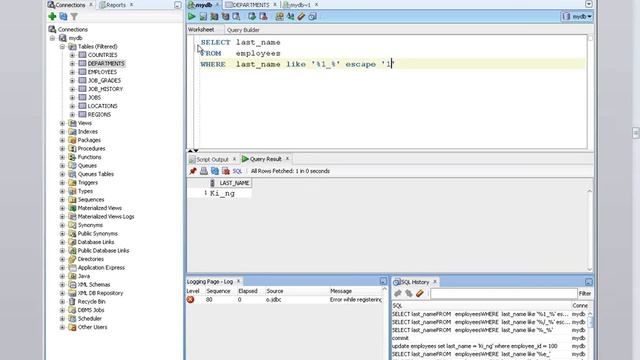Click the SQL History filter text field
Screen dimensions: 640x360
point(504,293)
